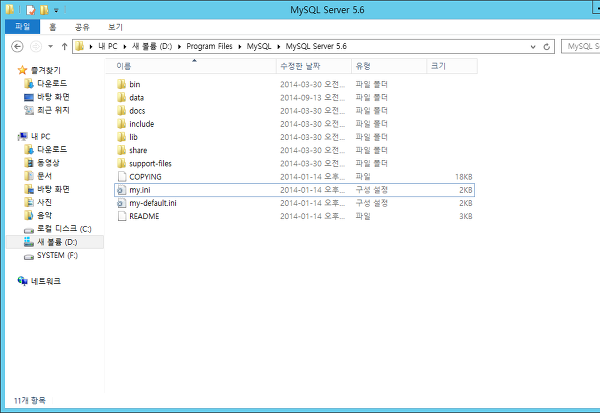The height and width of the screenshot is (413, 600).
Task: Select the share folder icon
Action: tap(121, 150)
